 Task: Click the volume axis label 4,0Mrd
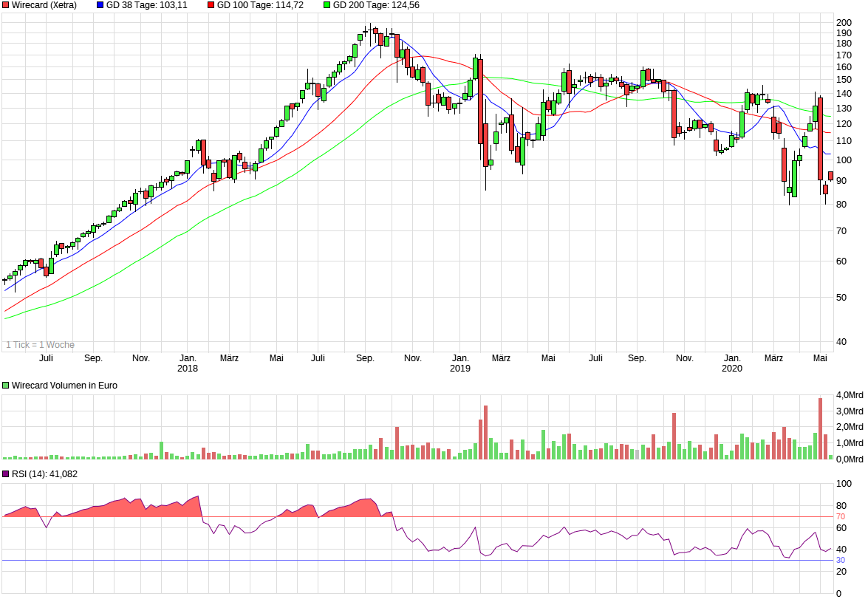point(850,395)
